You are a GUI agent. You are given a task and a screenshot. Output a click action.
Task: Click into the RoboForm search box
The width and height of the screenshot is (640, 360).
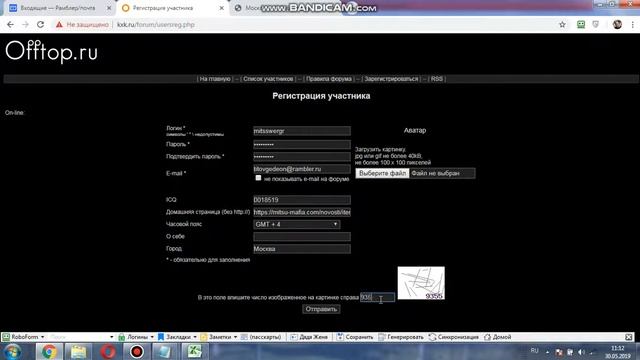pos(78,337)
